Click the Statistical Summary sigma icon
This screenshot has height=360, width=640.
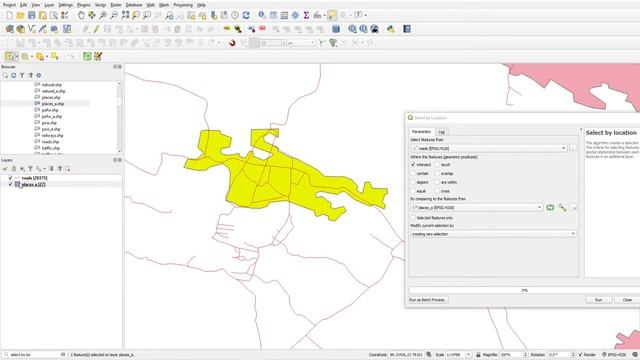pos(306,15)
